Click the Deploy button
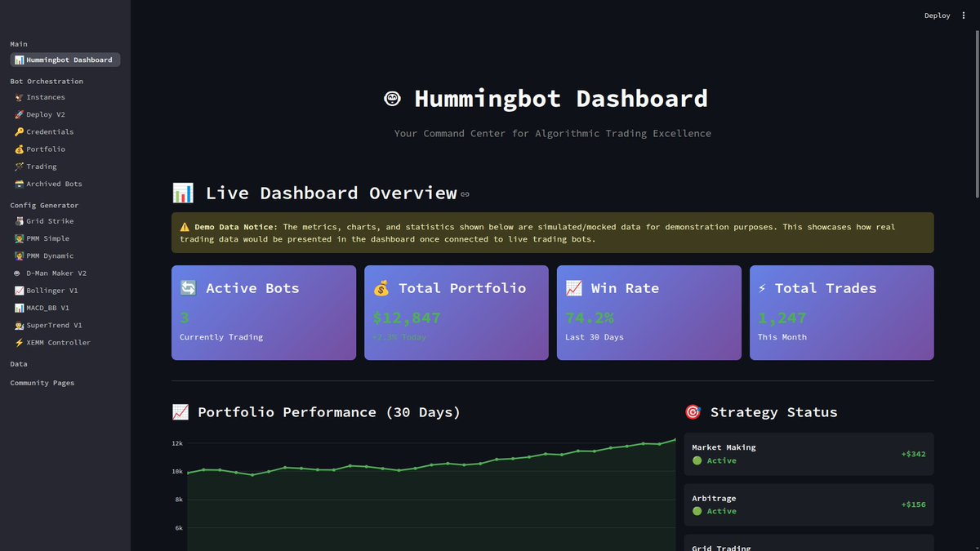 tap(937, 16)
